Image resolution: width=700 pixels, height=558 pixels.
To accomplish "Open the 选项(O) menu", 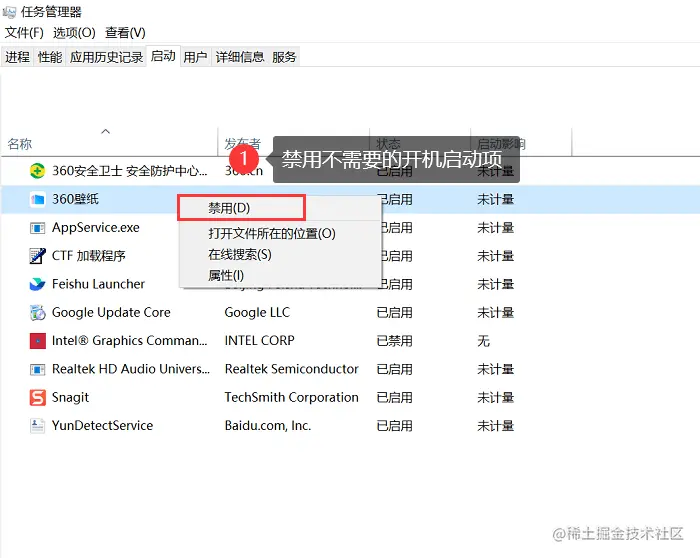I will 74,33.
